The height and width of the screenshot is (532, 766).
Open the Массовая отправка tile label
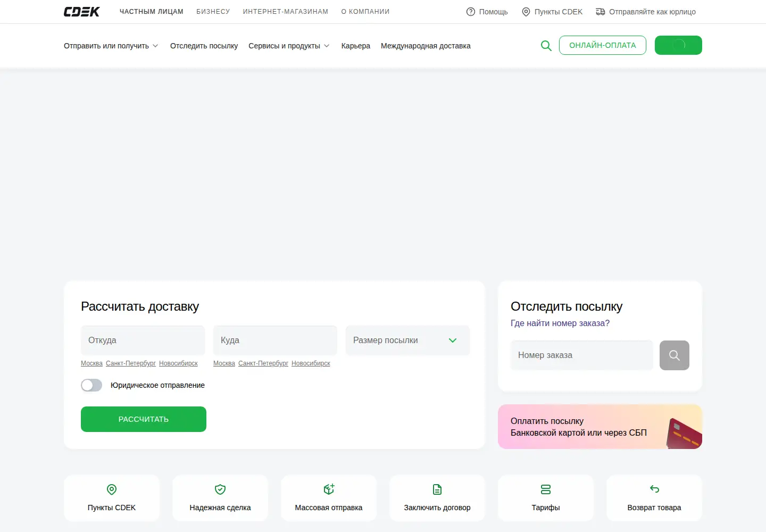pos(329,508)
